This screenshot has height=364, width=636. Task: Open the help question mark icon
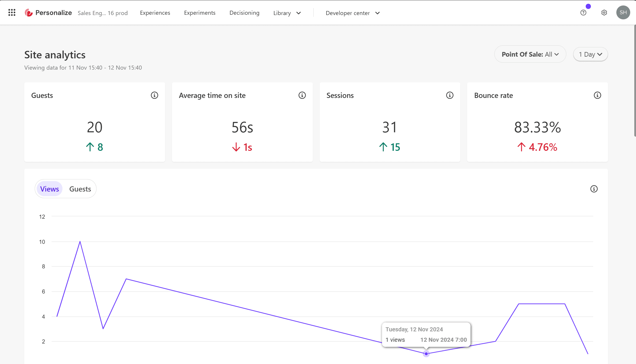point(583,13)
